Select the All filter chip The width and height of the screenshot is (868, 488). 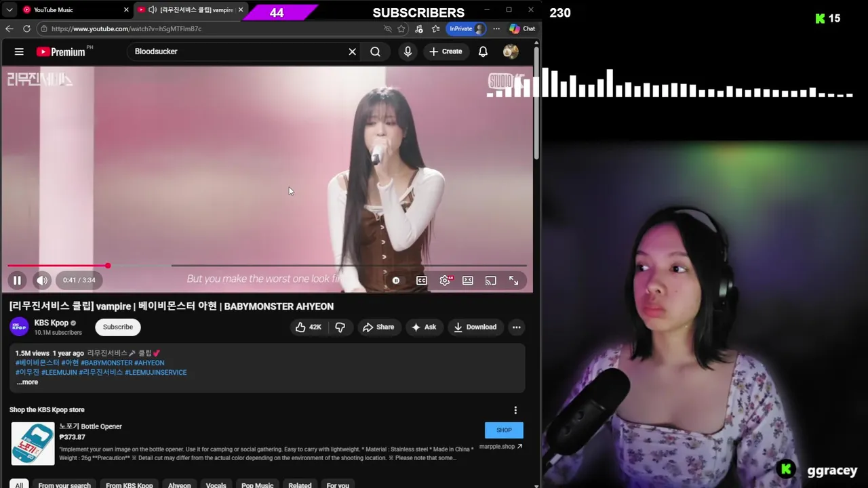tap(19, 485)
